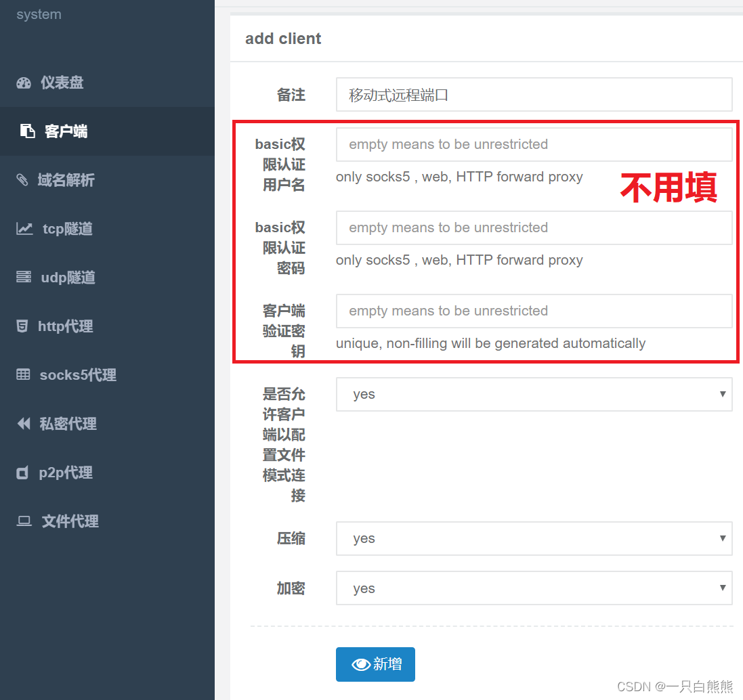Select the tcp隧道 menu item
Image resolution: width=743 pixels, height=700 pixels.
tap(107, 229)
